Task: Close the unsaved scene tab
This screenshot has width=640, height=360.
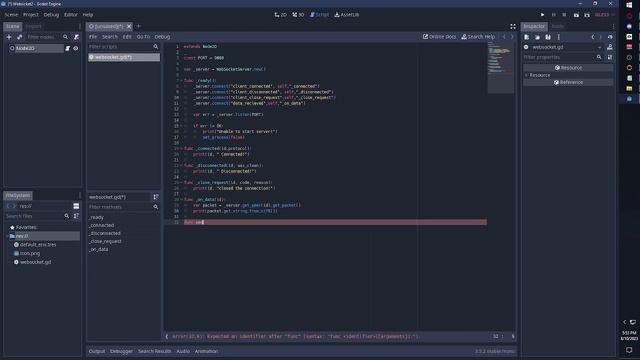Action: (129, 27)
